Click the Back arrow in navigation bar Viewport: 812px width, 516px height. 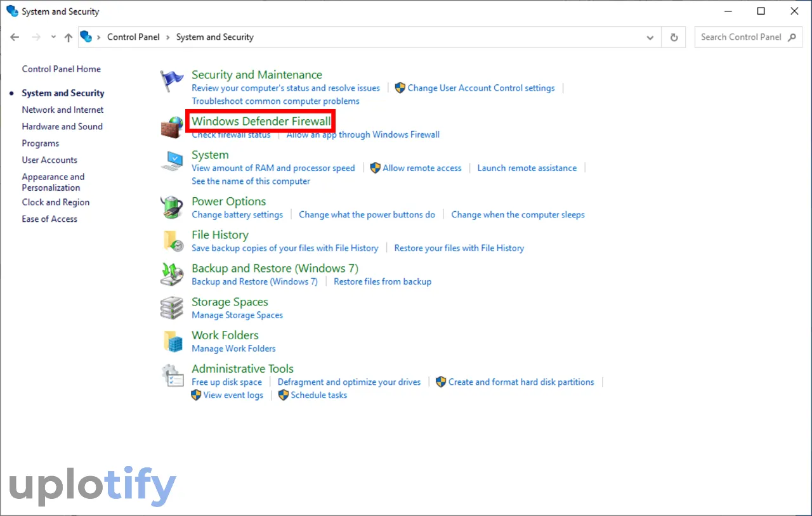click(15, 37)
